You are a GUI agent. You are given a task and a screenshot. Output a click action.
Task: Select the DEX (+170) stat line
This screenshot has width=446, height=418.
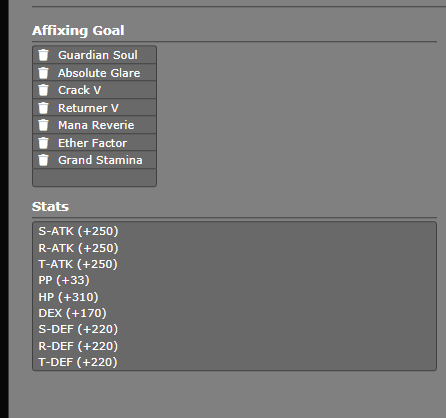tap(72, 313)
